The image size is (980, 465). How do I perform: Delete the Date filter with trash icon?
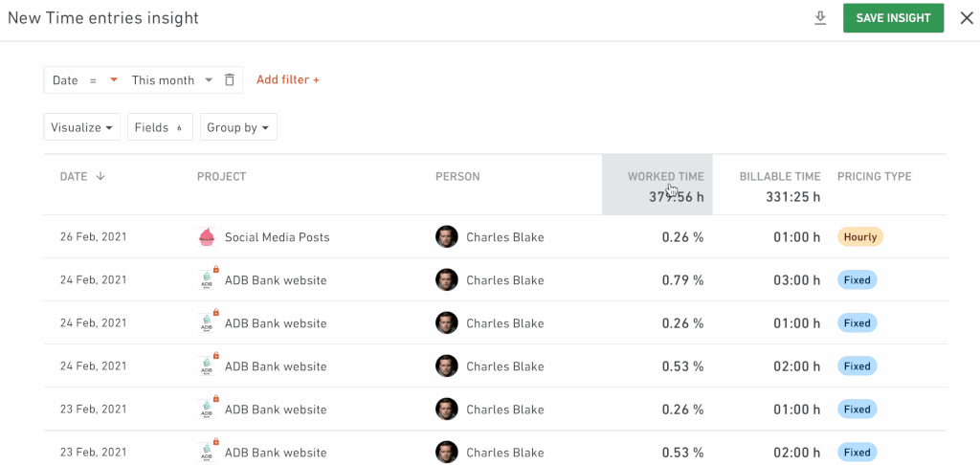[x=230, y=80]
